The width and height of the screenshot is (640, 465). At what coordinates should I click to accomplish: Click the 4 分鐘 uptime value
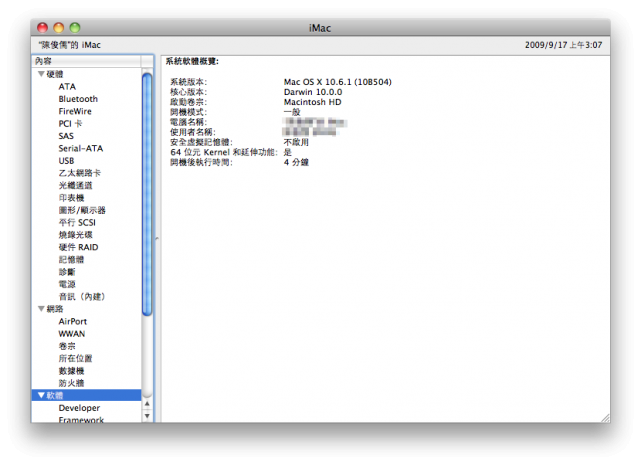tap(296, 162)
